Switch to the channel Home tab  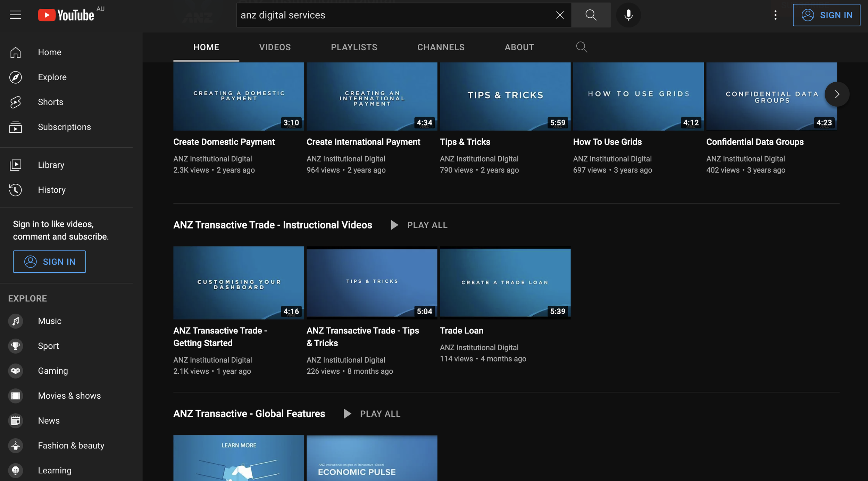point(206,47)
